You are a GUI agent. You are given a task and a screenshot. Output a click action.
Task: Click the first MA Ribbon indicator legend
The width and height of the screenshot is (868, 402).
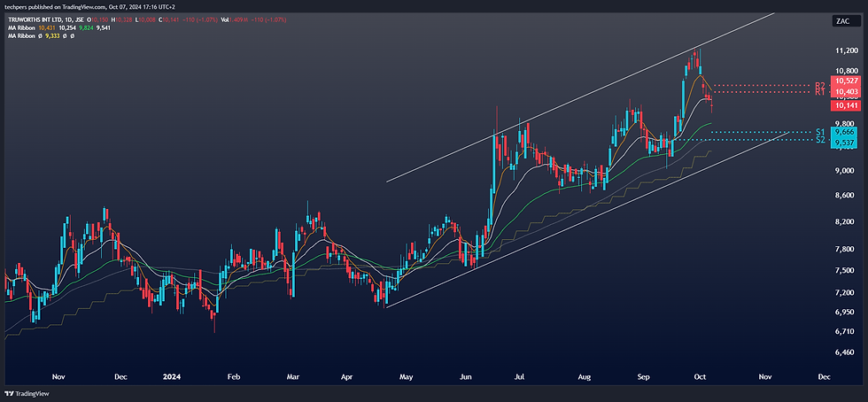coord(21,27)
